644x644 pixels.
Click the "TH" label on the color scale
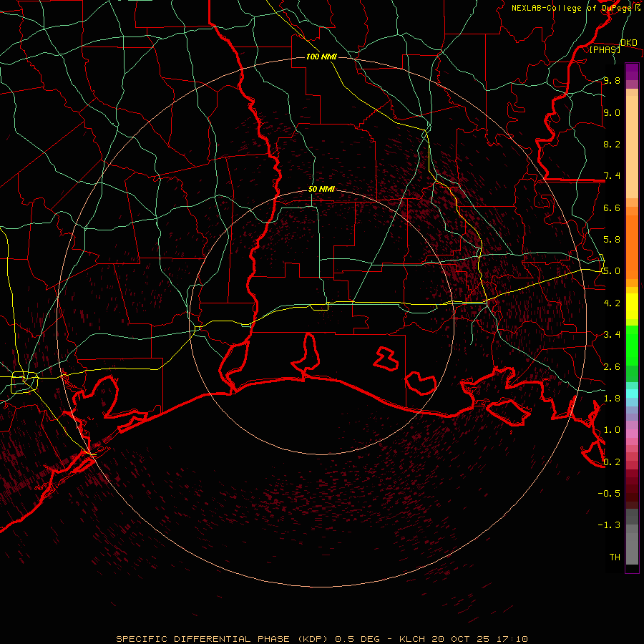coord(615,557)
